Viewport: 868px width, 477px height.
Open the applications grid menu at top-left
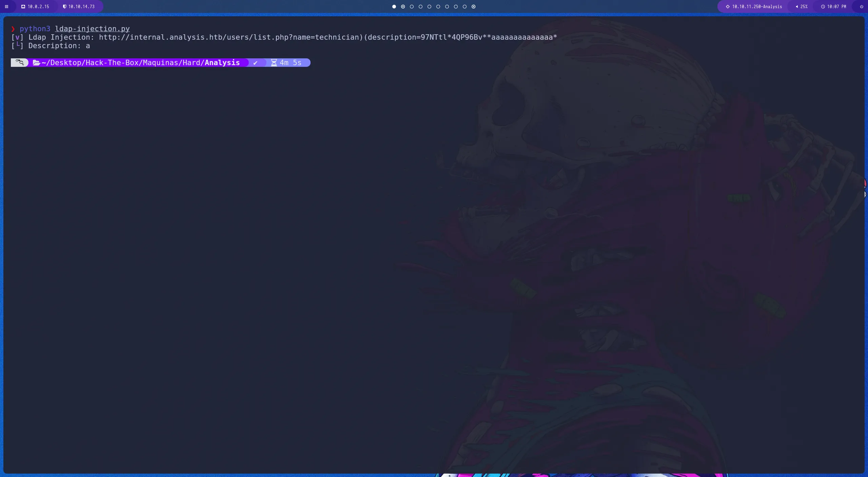[6, 6]
